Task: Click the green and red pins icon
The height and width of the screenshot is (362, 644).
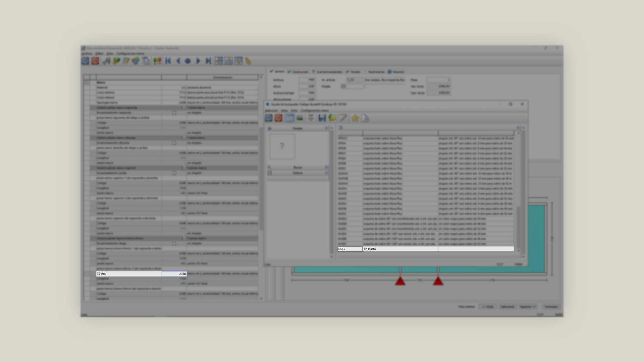Action: (157, 61)
